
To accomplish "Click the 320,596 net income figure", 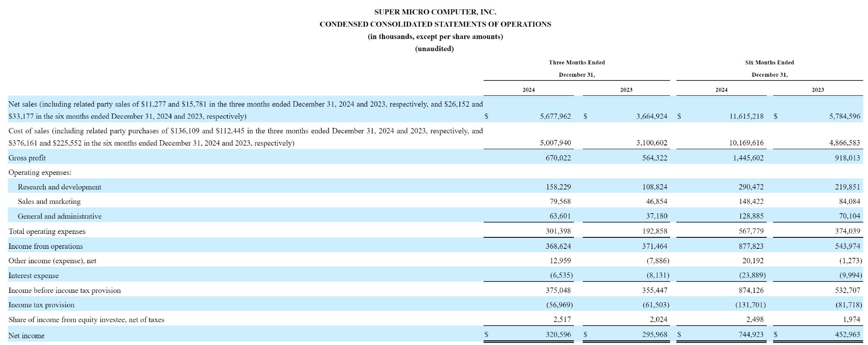I will [558, 334].
